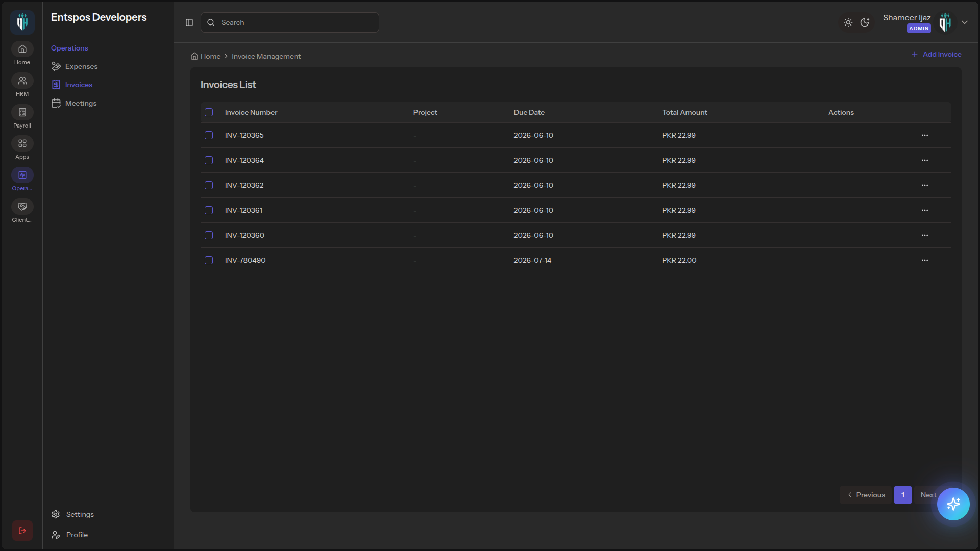Toggle the sidebar collapse icon
Screen dimensions: 980x551
tap(189, 22)
